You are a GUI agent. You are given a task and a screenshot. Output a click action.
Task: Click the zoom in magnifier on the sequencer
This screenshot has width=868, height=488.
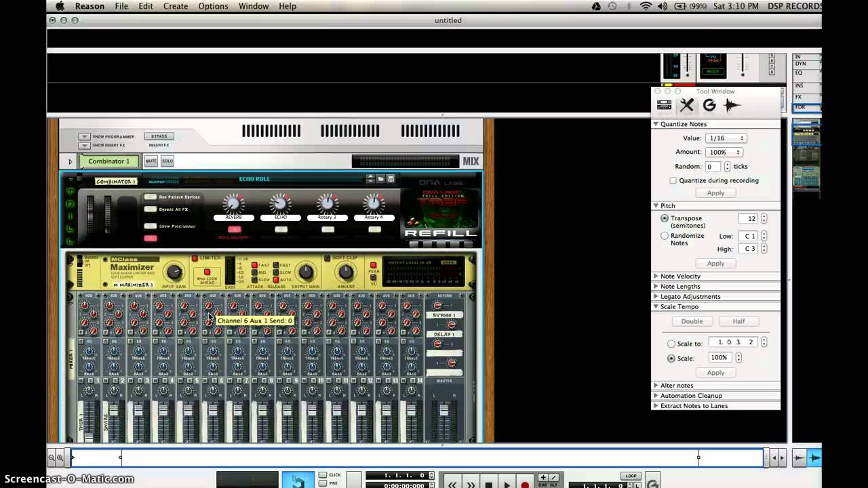pyautogui.click(x=60, y=458)
